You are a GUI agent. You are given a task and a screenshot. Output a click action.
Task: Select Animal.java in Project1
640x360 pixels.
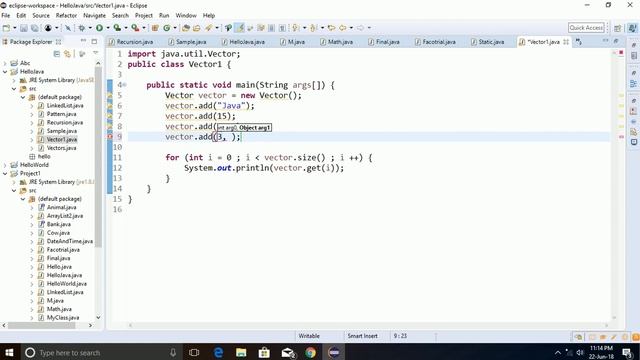coord(61,207)
